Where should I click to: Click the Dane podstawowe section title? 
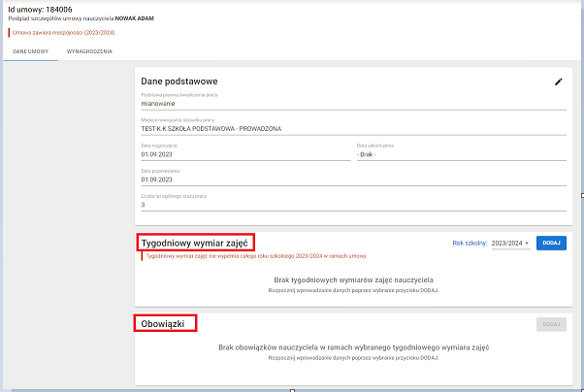coord(178,81)
